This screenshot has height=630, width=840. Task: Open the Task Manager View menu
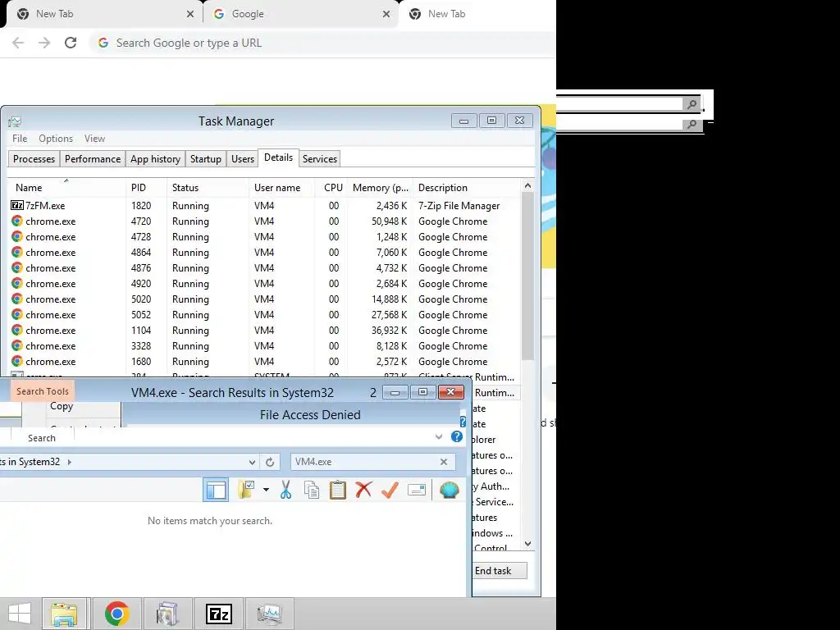tap(94, 138)
